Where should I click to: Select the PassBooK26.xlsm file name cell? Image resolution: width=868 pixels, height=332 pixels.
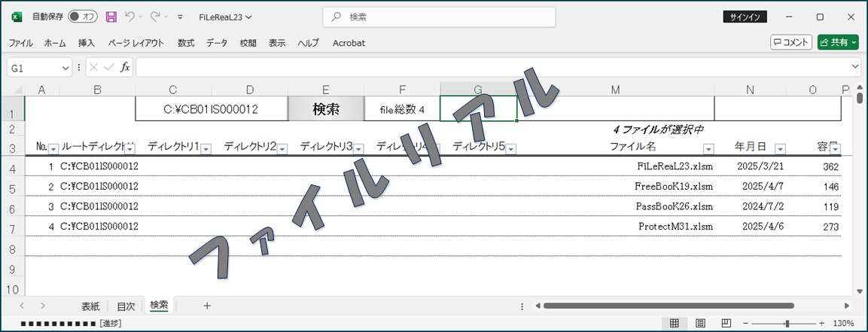pyautogui.click(x=616, y=206)
